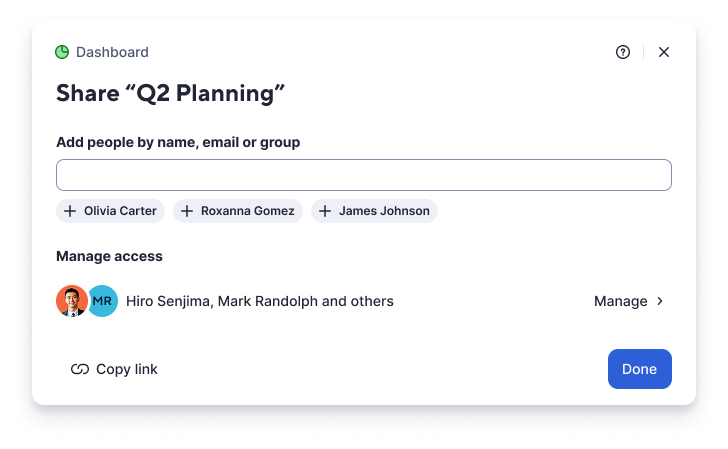Click the Dashboard breadcrumb label

tap(112, 52)
